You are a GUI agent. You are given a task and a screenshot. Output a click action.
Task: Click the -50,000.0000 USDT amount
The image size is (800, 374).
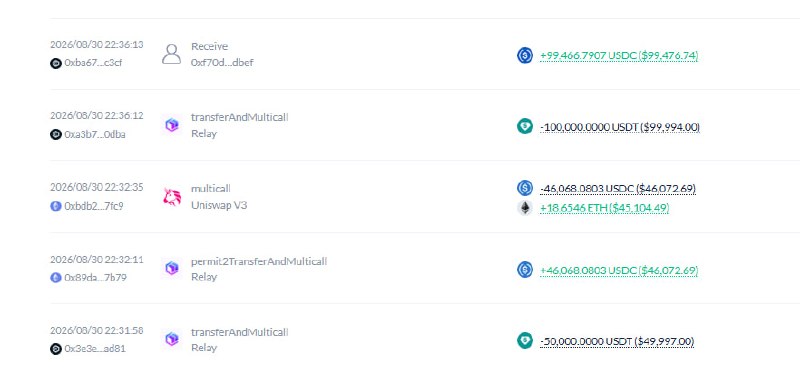(617, 341)
